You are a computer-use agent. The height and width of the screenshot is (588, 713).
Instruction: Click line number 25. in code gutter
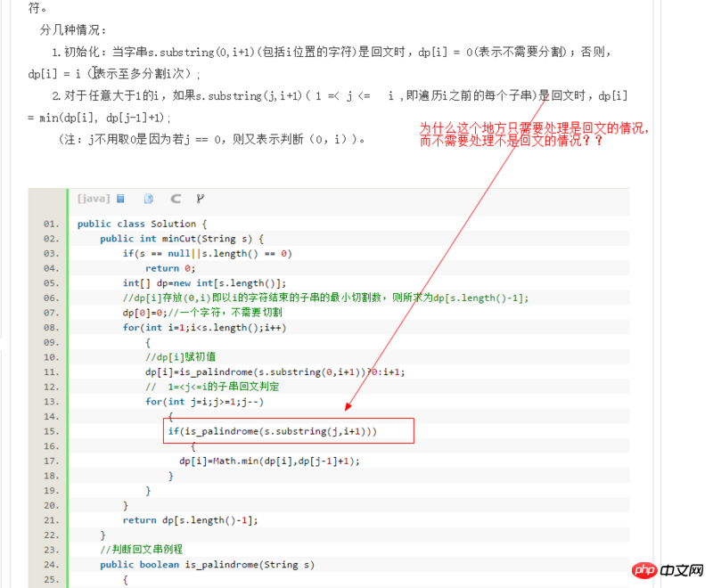(52, 579)
